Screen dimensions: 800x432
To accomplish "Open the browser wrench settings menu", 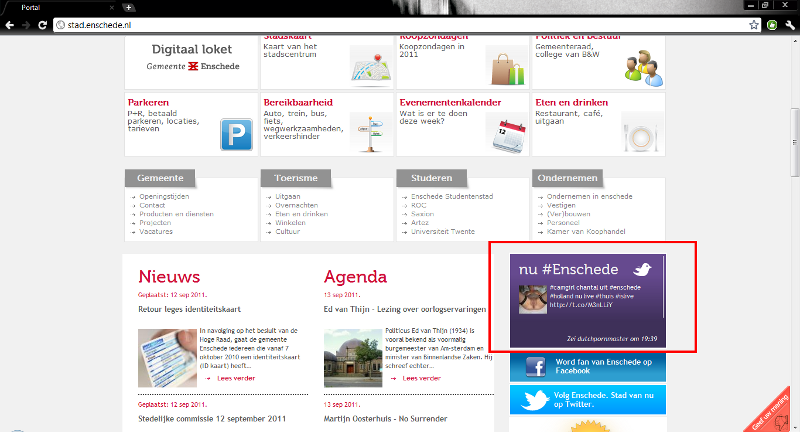I will 789,23.
